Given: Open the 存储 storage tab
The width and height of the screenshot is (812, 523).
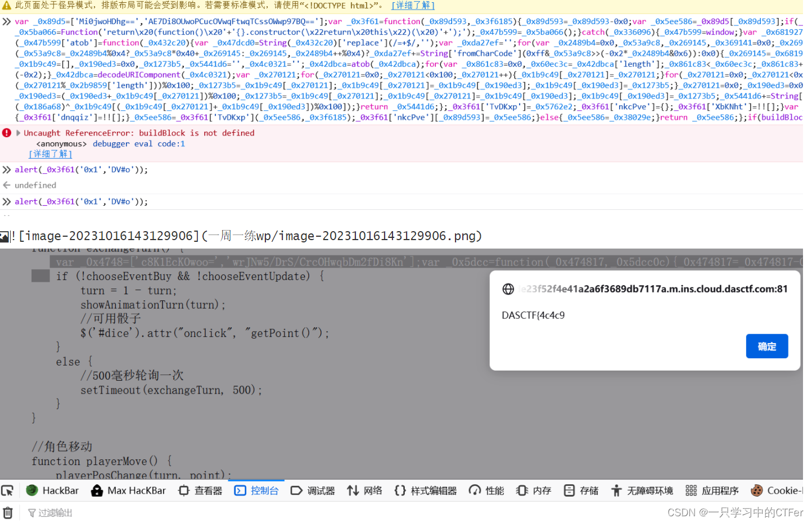Looking at the screenshot, I should click(581, 490).
